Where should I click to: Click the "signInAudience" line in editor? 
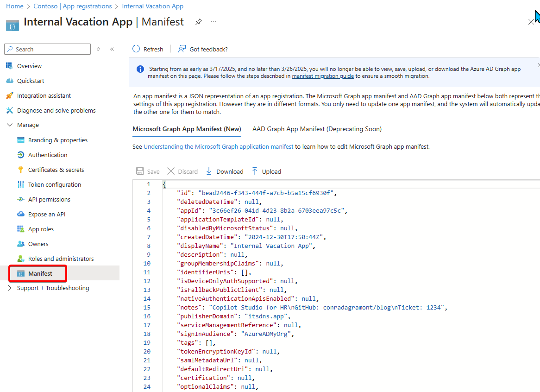235,334
